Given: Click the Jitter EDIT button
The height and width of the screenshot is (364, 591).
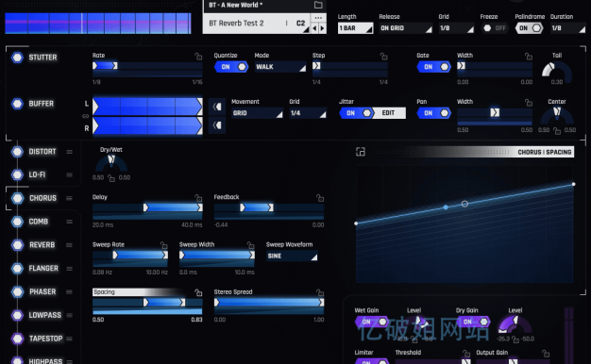Looking at the screenshot, I should 389,113.
